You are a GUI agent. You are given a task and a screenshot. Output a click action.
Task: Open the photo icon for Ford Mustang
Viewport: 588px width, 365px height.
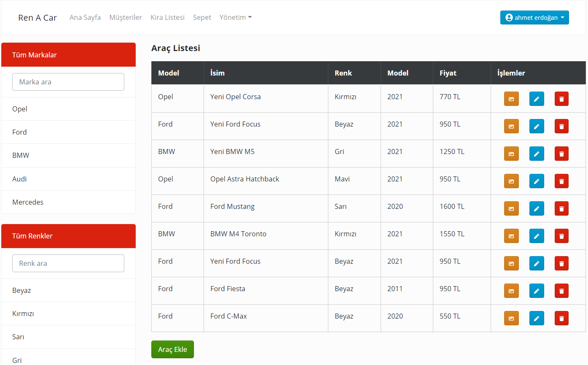511,208
